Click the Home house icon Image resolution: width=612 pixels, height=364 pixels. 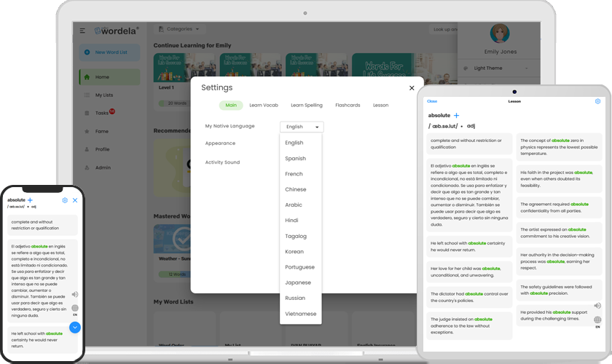(87, 77)
